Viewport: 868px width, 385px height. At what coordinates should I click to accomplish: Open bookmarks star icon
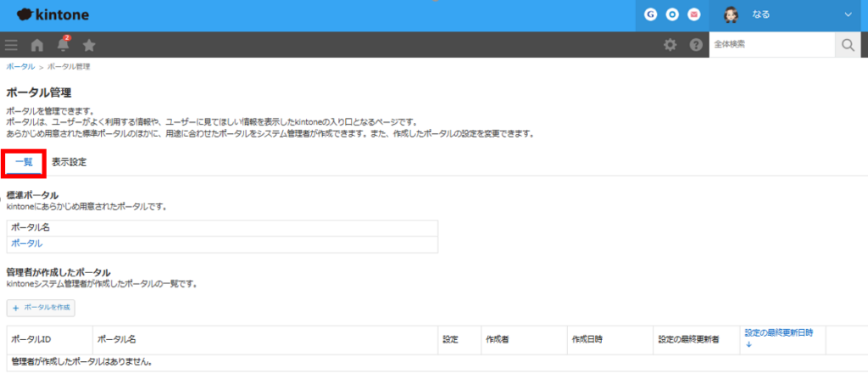point(89,45)
